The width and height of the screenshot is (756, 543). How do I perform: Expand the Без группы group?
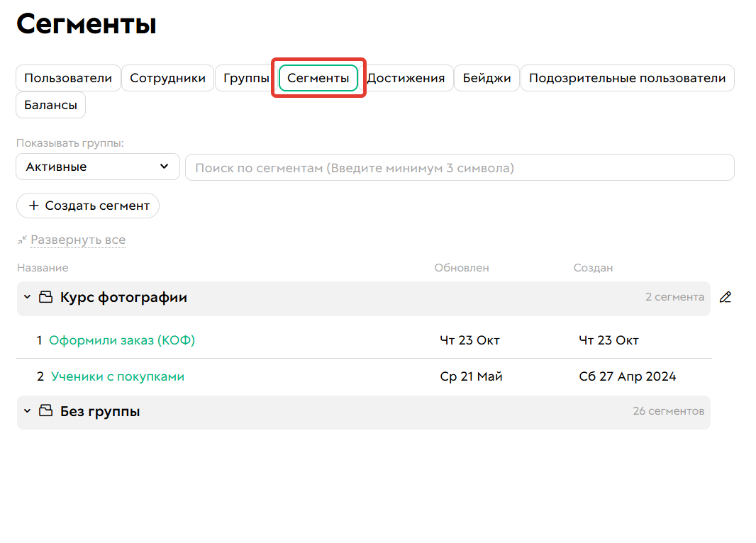tap(27, 412)
